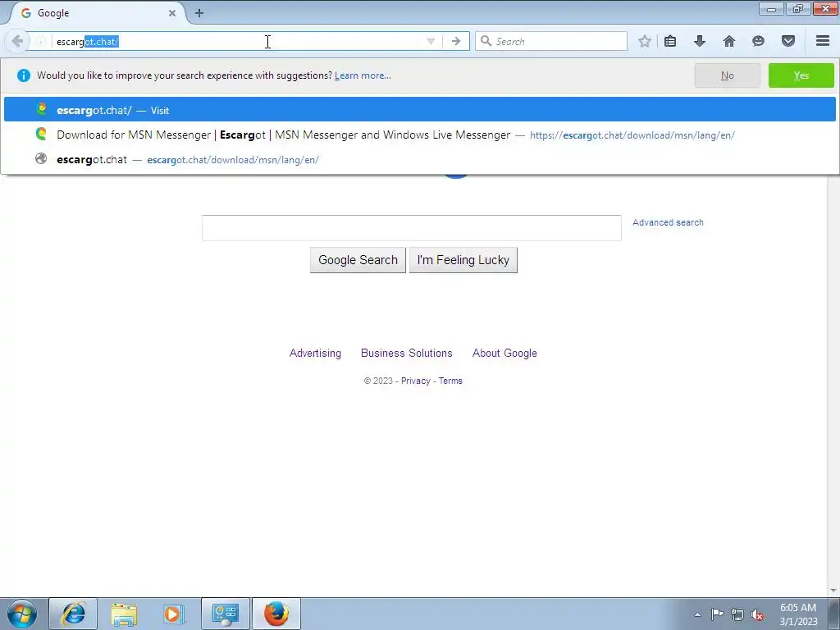
Task: Click the browser back arrow button
Action: point(17,41)
